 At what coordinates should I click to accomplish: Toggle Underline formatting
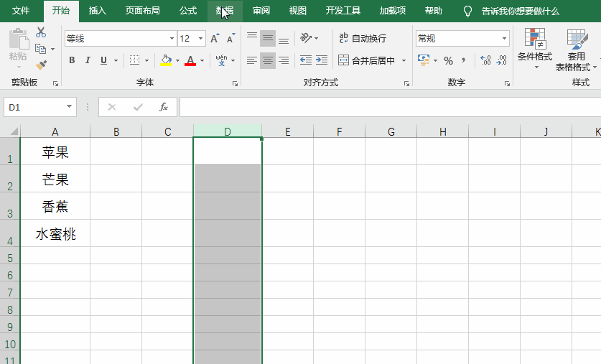point(103,60)
